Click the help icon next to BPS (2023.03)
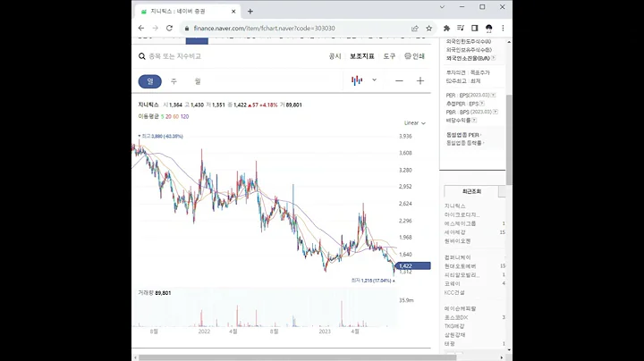644x361 pixels. pyautogui.click(x=496, y=112)
